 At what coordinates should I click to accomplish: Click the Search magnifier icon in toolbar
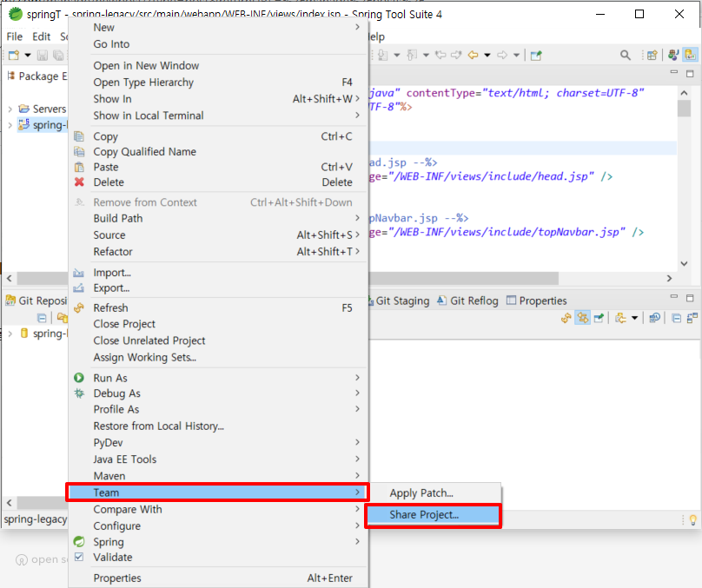click(626, 55)
